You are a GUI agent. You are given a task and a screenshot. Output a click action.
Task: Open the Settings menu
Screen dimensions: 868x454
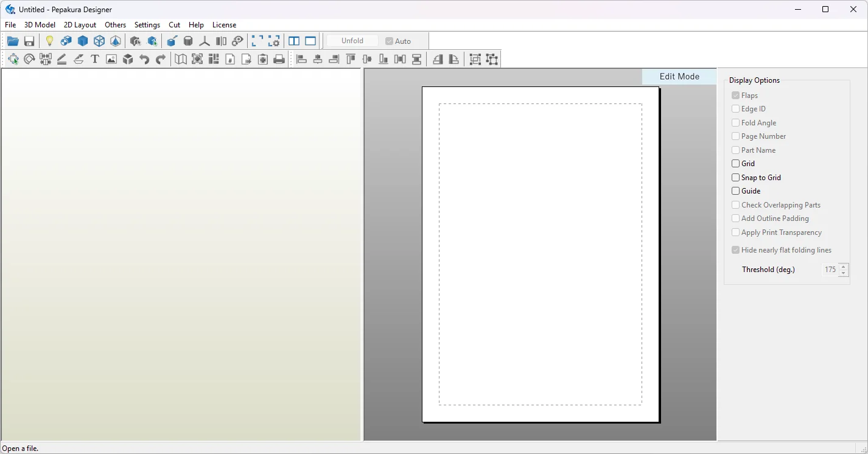pos(147,25)
